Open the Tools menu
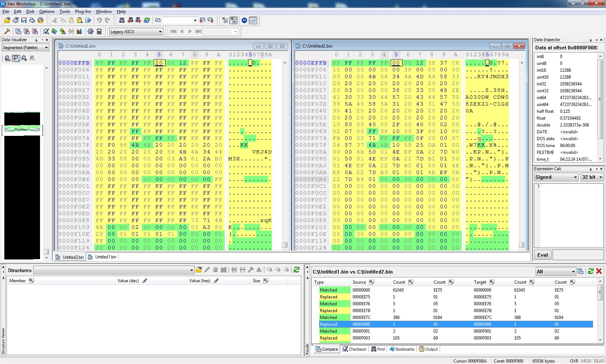The height and width of the screenshot is (364, 606). point(65,12)
